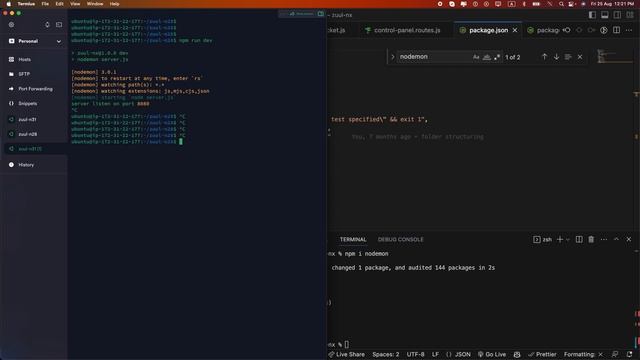The height and width of the screenshot is (360, 640).
Task: Open macOS Spotlight search icon
Action: 561,4
